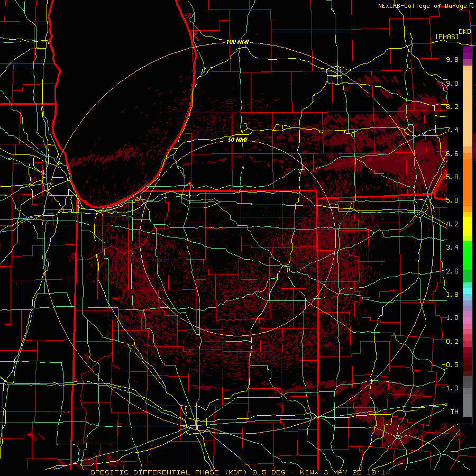
Task: Click the 100 NMI range ring label
Action: pyautogui.click(x=237, y=42)
